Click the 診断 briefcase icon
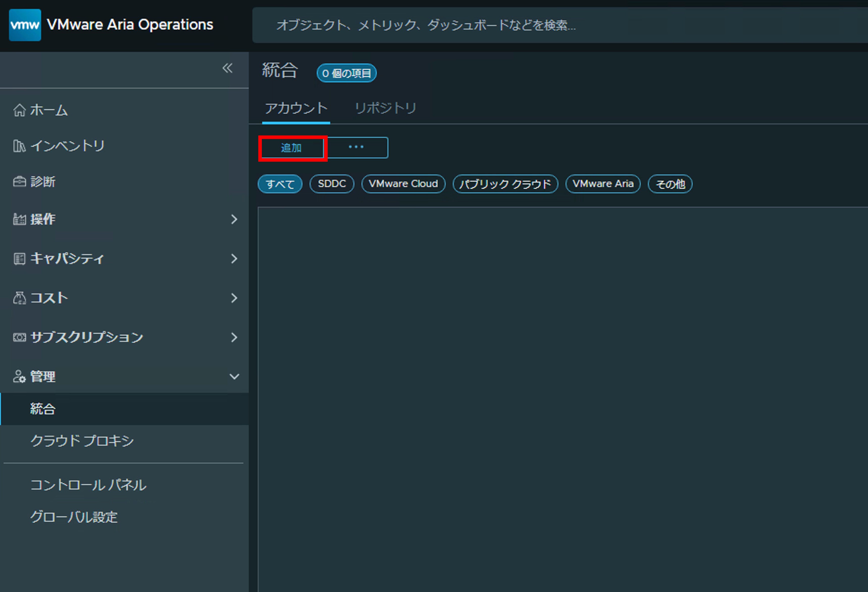The image size is (868, 592). (x=19, y=182)
